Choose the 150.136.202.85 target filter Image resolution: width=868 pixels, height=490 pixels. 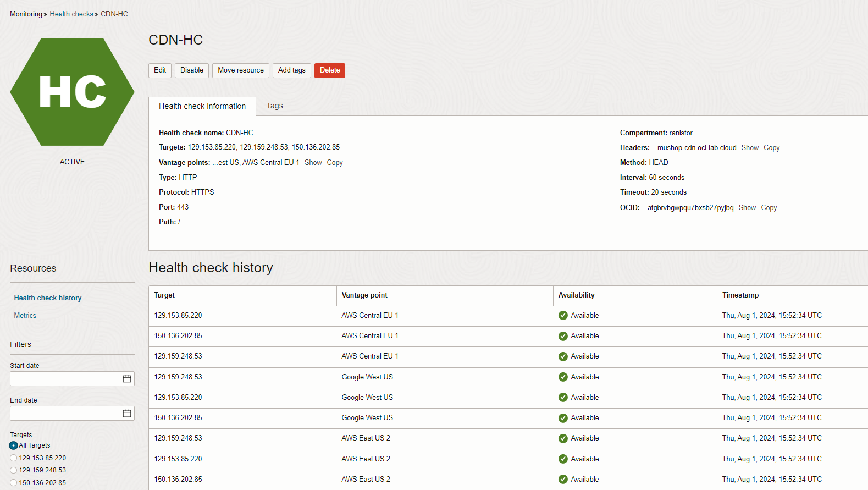[x=14, y=483]
